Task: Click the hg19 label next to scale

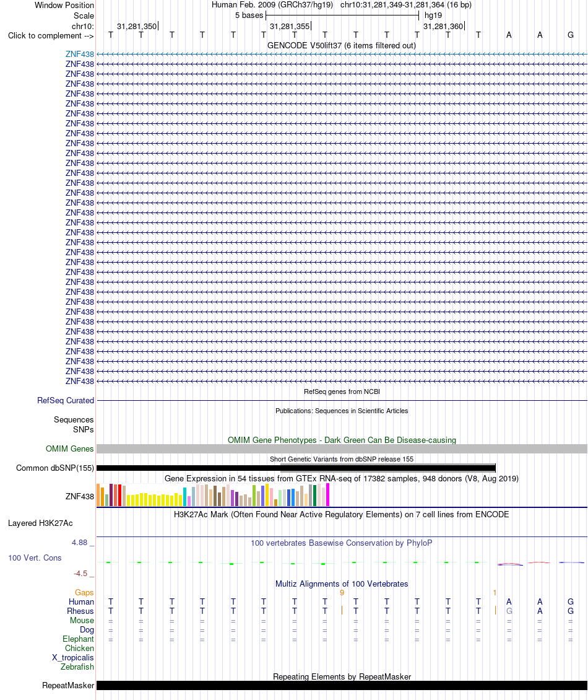Action: (x=433, y=15)
